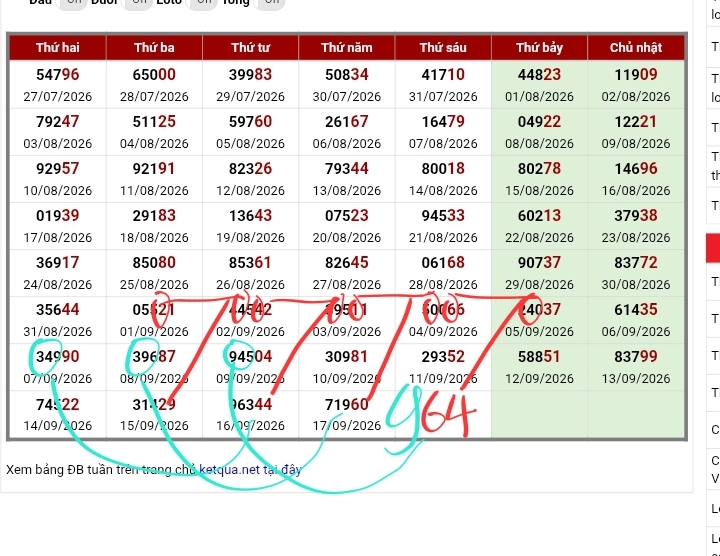Click result 44823 dated 01/08/2026
Viewport: 720px width, 556px height.
(x=540, y=84)
